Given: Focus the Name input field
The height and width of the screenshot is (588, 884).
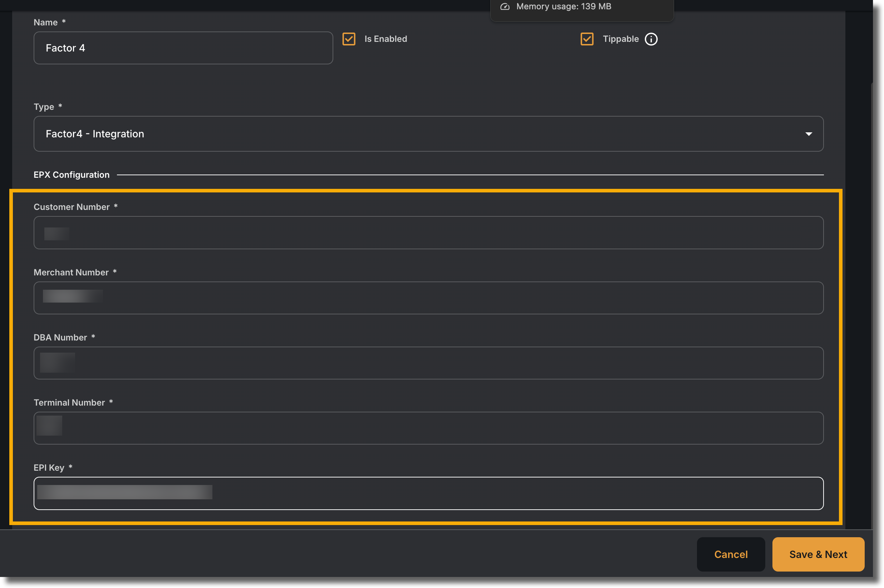Looking at the screenshot, I should tap(183, 48).
